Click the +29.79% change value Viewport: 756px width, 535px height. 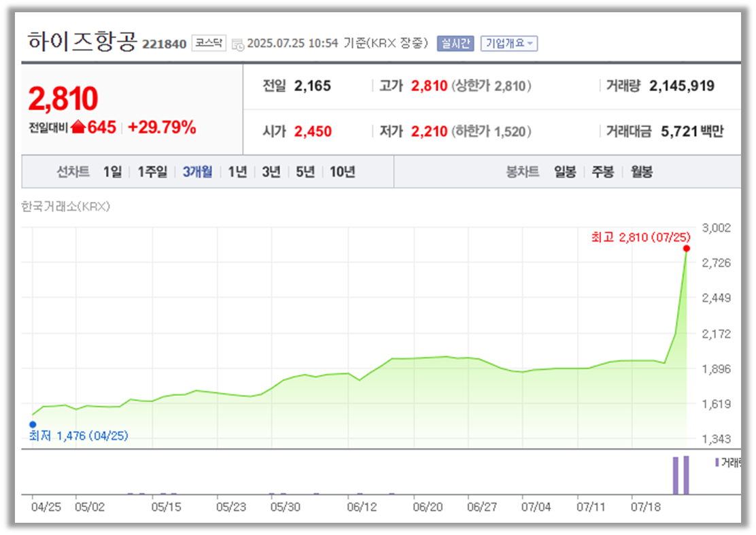pos(162,127)
